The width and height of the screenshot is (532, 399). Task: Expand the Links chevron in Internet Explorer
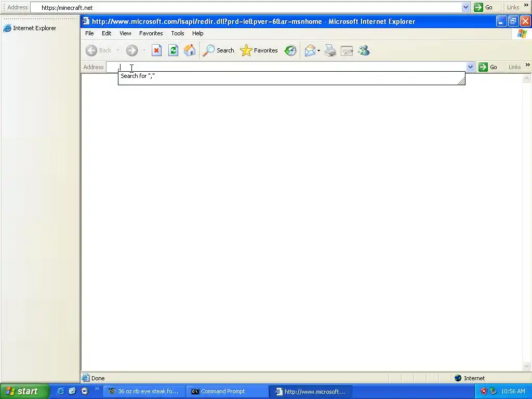coord(528,65)
